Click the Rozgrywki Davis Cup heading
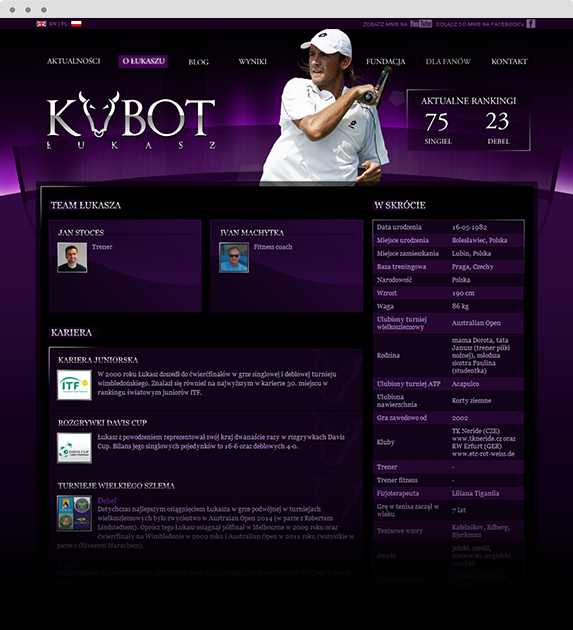The height and width of the screenshot is (630, 573). (102, 423)
